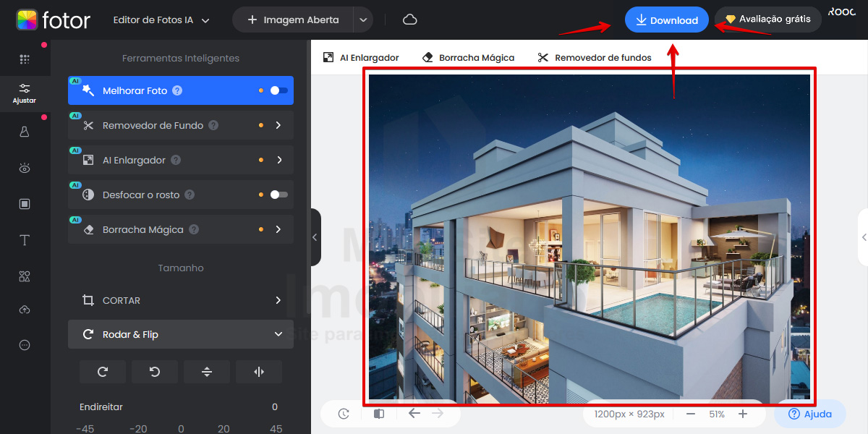Viewport: 868px width, 434px height.
Task: Click the rotate clockwise icon
Action: point(103,372)
